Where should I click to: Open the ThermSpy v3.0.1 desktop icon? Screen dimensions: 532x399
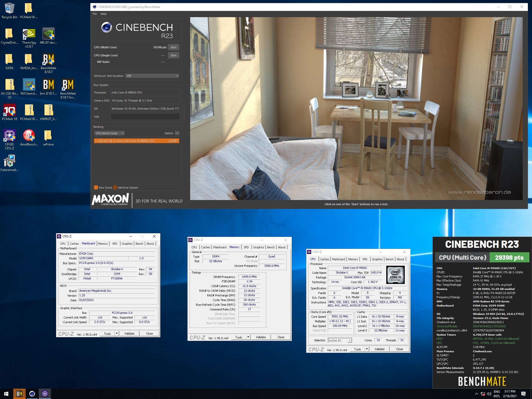29,38
